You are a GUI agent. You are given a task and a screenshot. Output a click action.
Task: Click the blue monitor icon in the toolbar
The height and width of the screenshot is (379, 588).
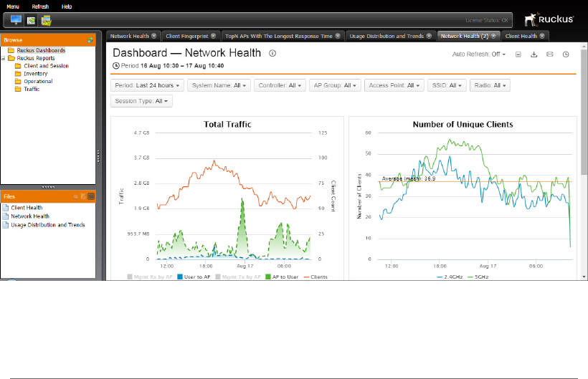[x=16, y=20]
